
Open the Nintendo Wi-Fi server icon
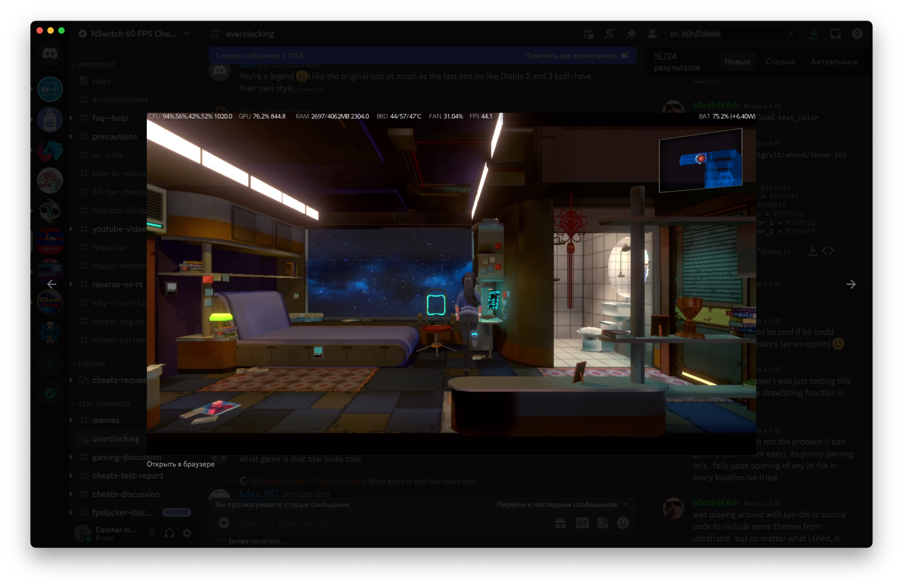pos(50,89)
